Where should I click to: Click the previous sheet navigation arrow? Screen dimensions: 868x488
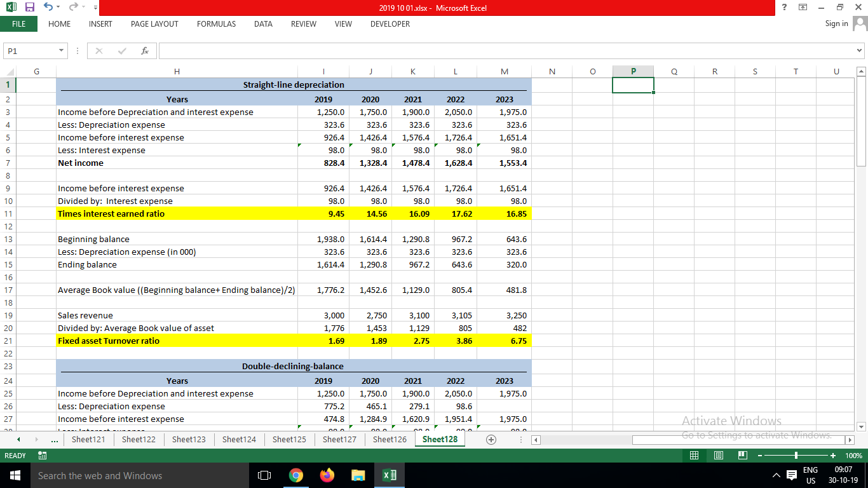tap(17, 439)
